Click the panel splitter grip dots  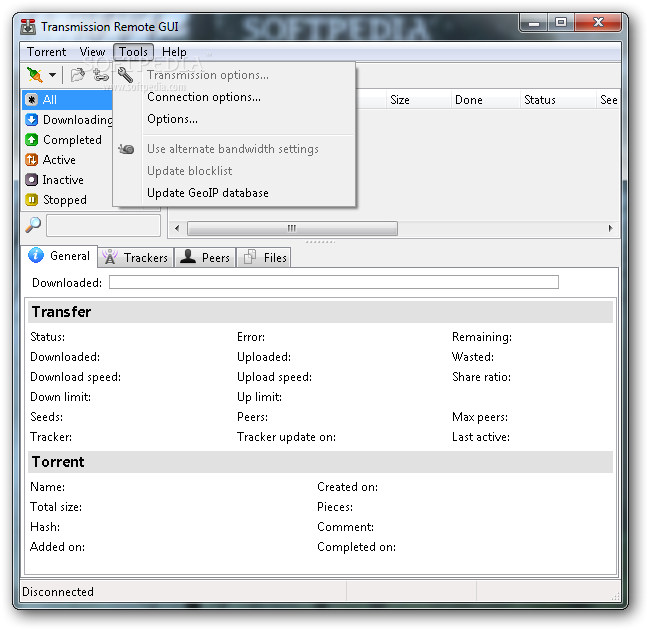click(320, 242)
